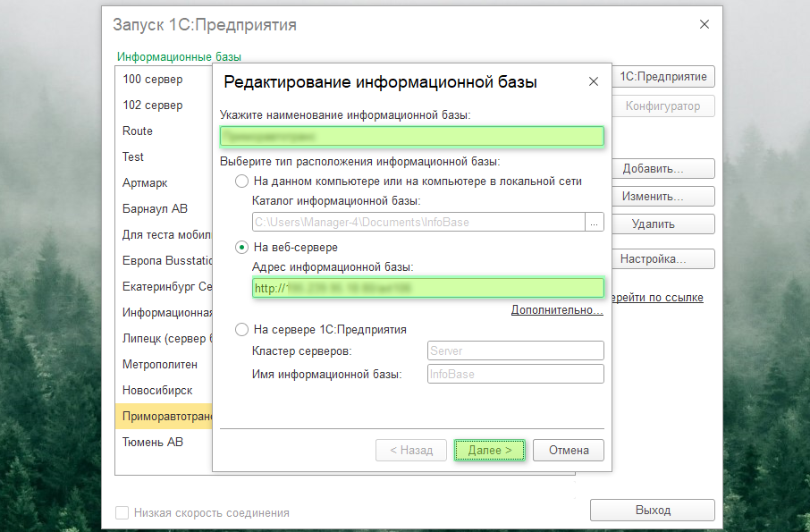Choose the 'На сервере 1С:Предприятия' radio option

coord(241,330)
